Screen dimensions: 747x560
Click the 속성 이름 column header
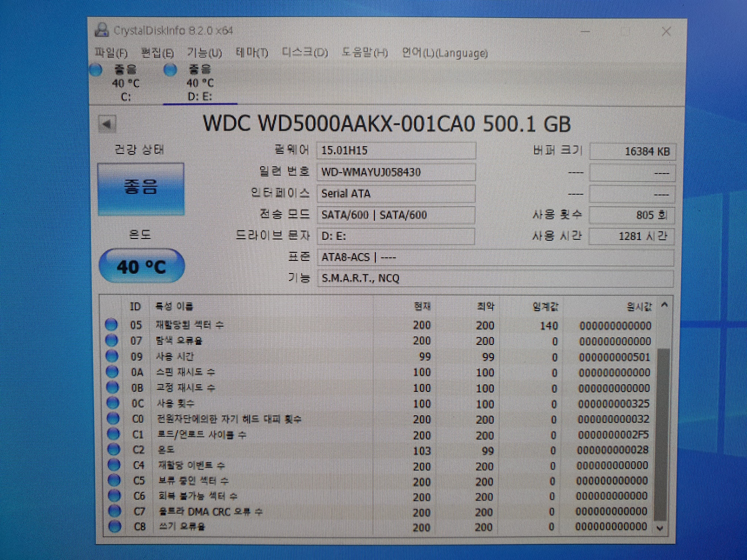pos(174,306)
